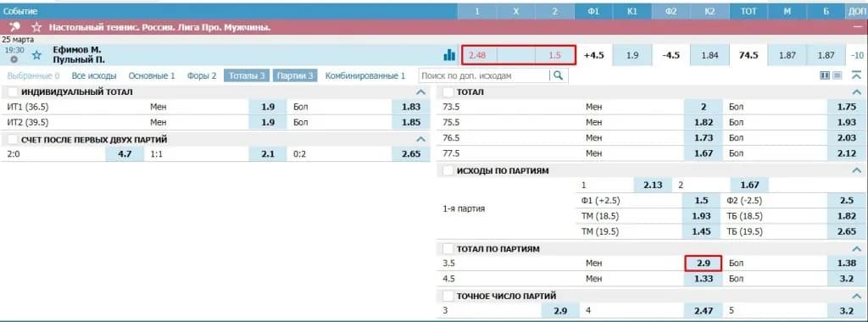Toggle the Тоталы 3 tab

pos(247,75)
